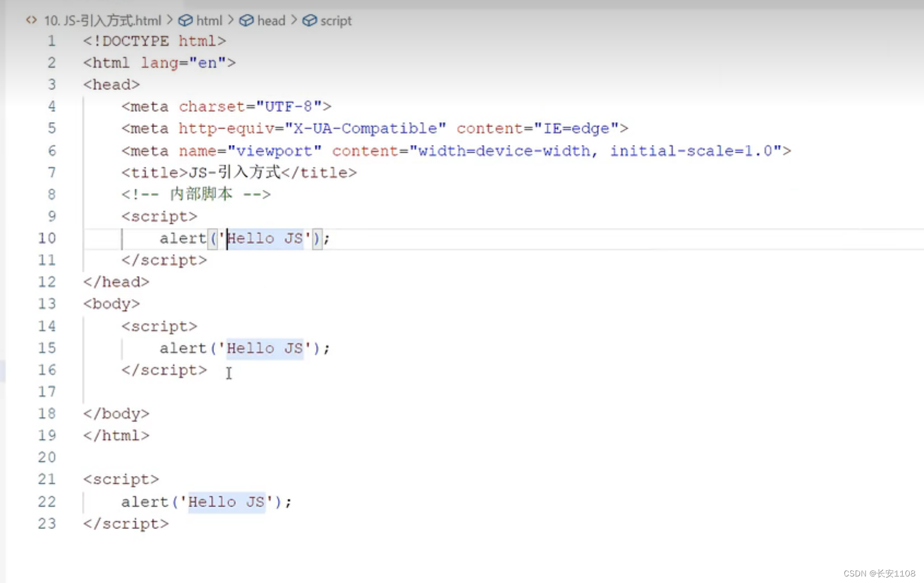Click the title text 'JS-引入方式' on line 7
924x583 pixels.
(235, 173)
